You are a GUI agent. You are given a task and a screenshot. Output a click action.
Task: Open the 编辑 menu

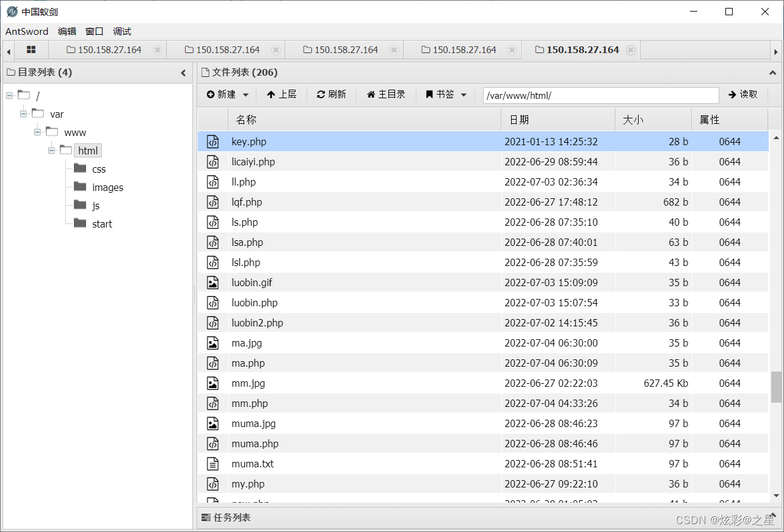(67, 32)
